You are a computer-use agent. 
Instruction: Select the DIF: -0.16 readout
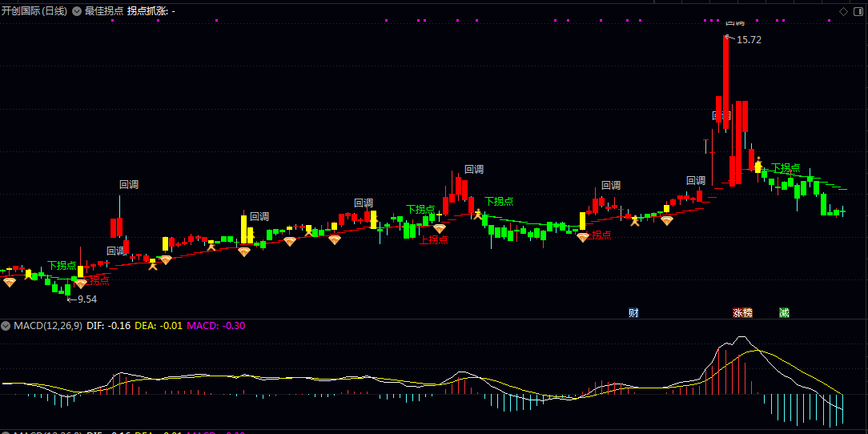(109, 325)
